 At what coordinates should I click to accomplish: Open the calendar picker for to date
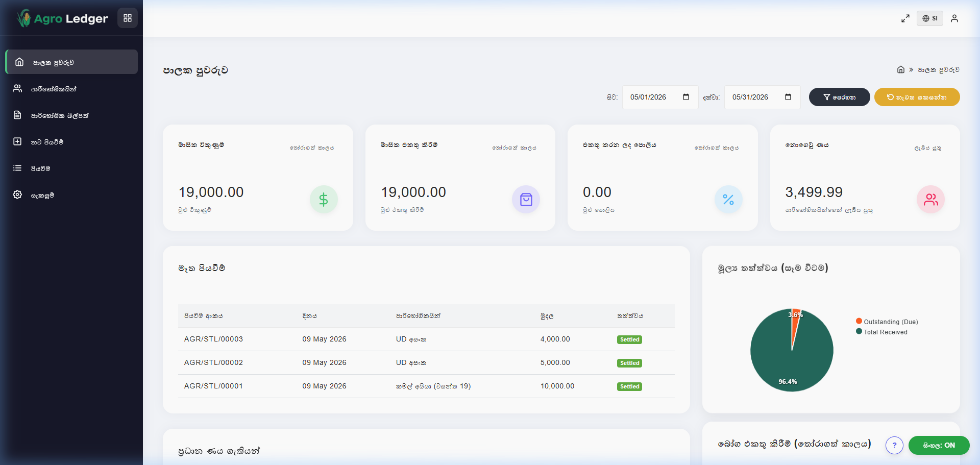pyautogui.click(x=788, y=97)
